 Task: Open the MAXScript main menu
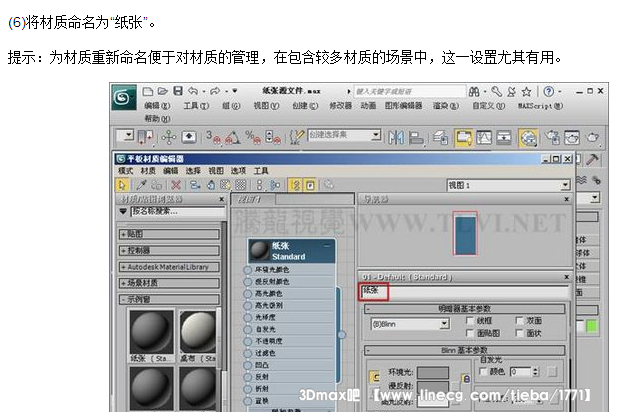pos(540,106)
